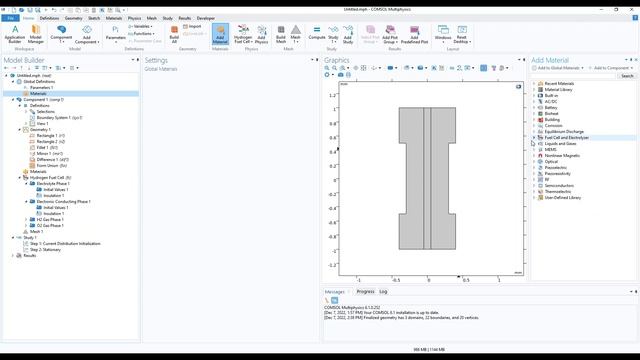Image resolution: width=640 pixels, height=360 pixels.
Task: Select Parameters 1 in the tree
Action: pos(42,88)
